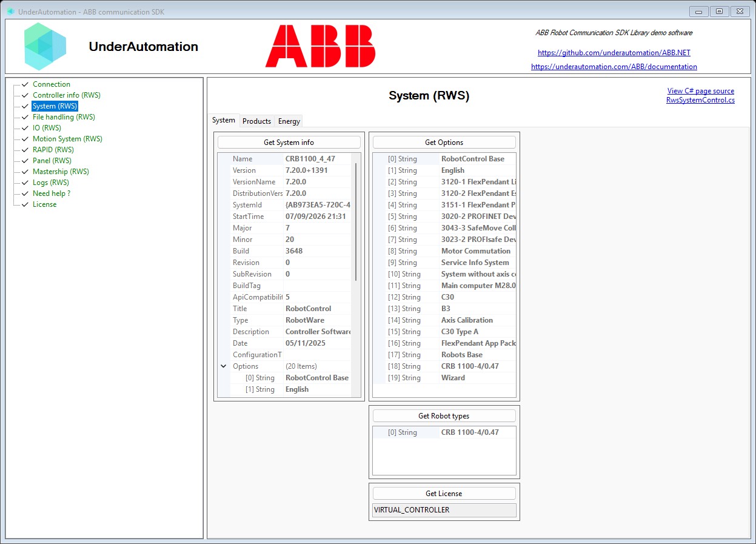Screen dimensions: 756x544
Task: Select File handling (RWS) in the tree
Action: (x=64, y=117)
